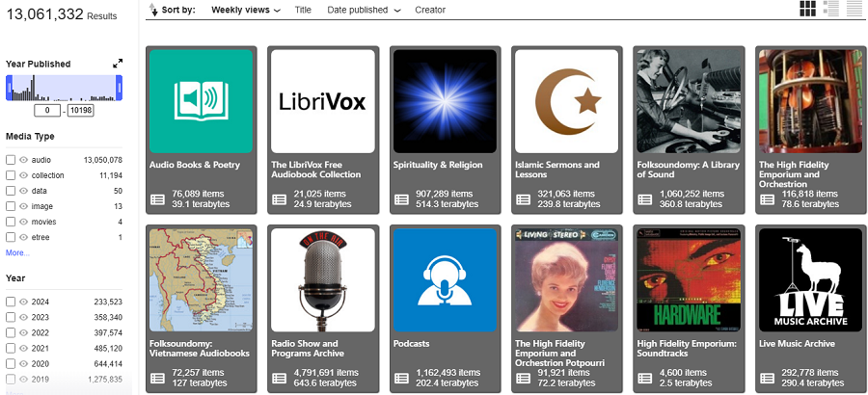Check the 2023 year checkbox
Image resolution: width=868 pixels, height=395 pixels.
[11, 317]
